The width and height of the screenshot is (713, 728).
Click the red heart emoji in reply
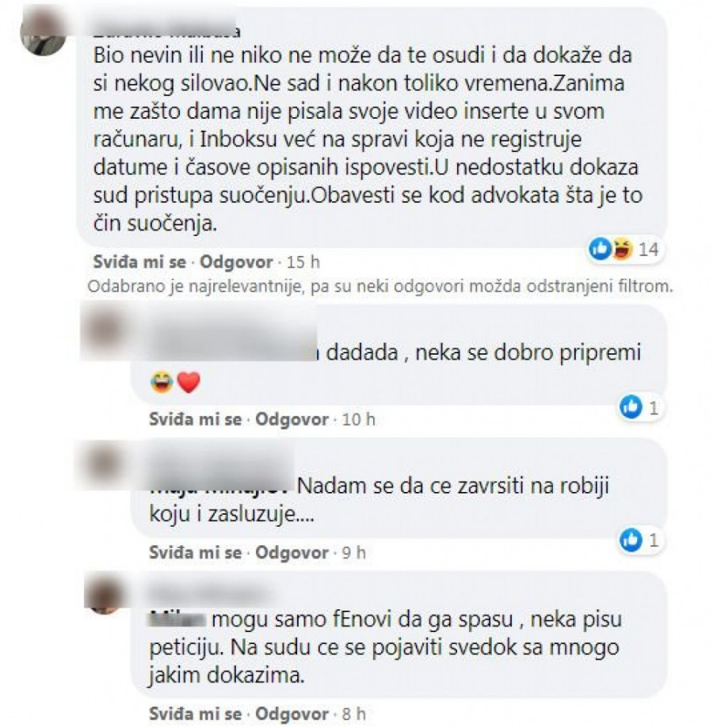[189, 383]
